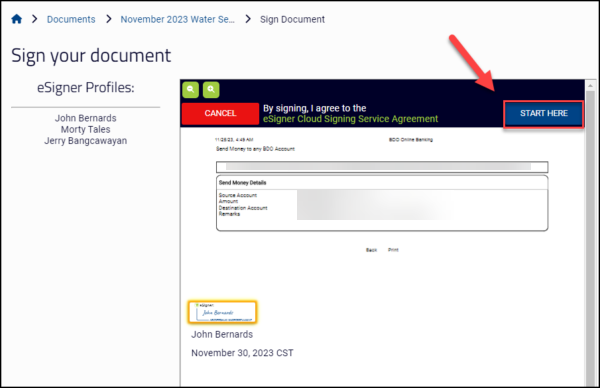Select the John Bernards eSigner profile

[85, 118]
